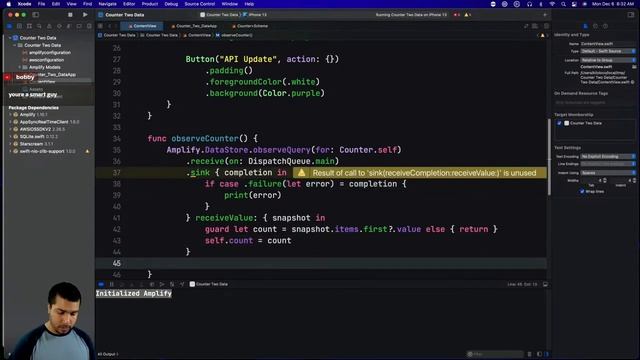The height and width of the screenshot is (360, 640).
Task: Open the Source Control navigator icon
Action: tap(19, 26)
